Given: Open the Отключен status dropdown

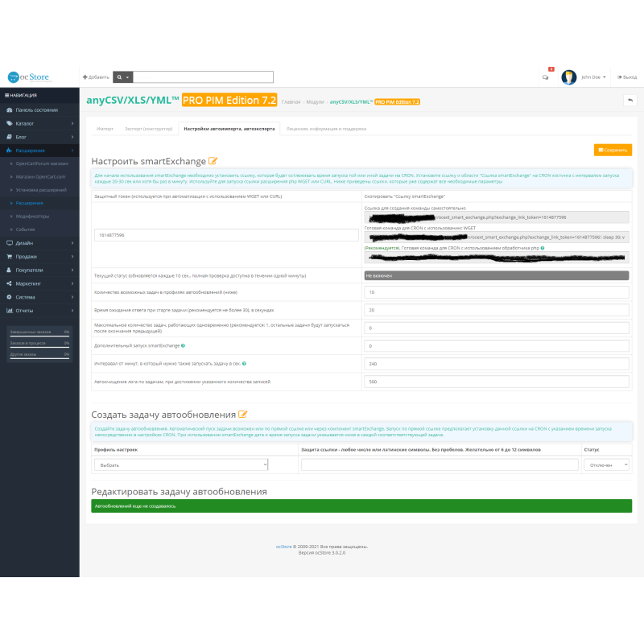Looking at the screenshot, I should click(605, 464).
